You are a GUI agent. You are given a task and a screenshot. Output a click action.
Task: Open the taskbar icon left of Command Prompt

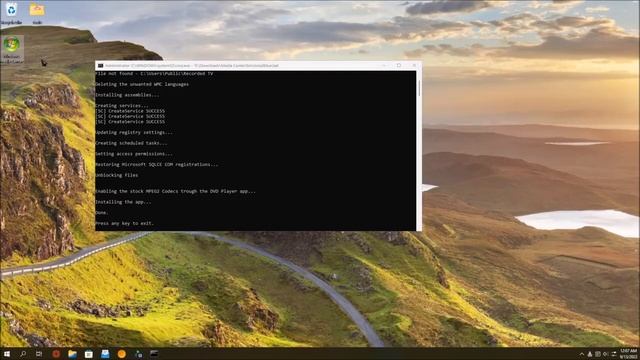(138, 354)
